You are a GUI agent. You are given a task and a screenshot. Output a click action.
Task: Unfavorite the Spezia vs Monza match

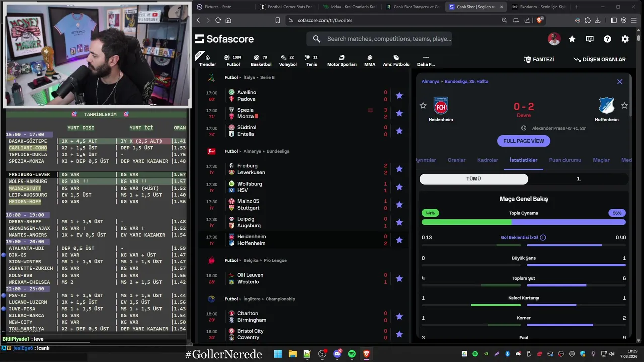pyautogui.click(x=399, y=113)
